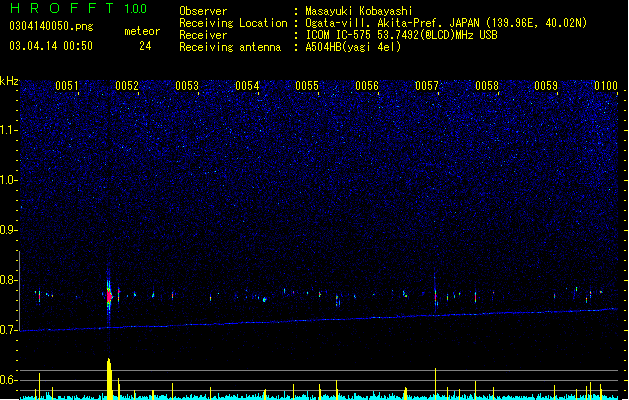Click the word meteor above the count
Screen dimensions: 629x400
tap(142, 31)
